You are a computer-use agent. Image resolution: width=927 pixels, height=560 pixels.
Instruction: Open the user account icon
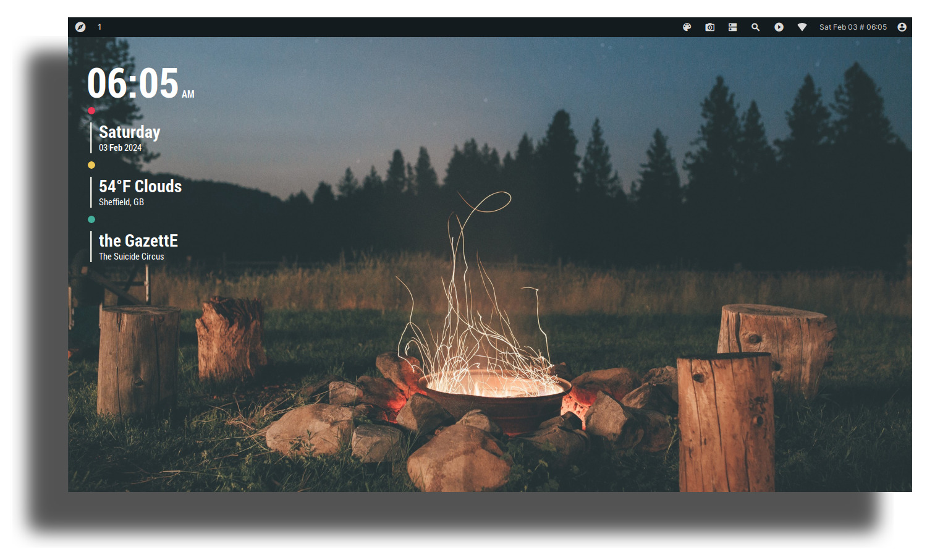pos(902,27)
